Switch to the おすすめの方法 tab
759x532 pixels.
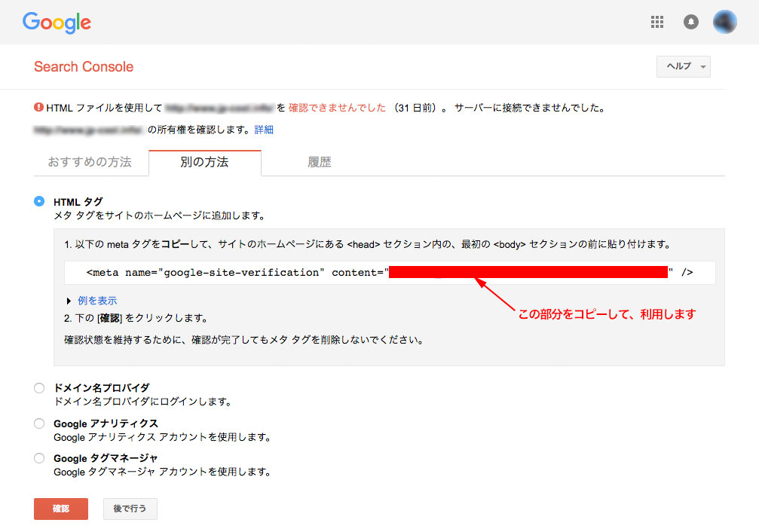pyautogui.click(x=90, y=162)
